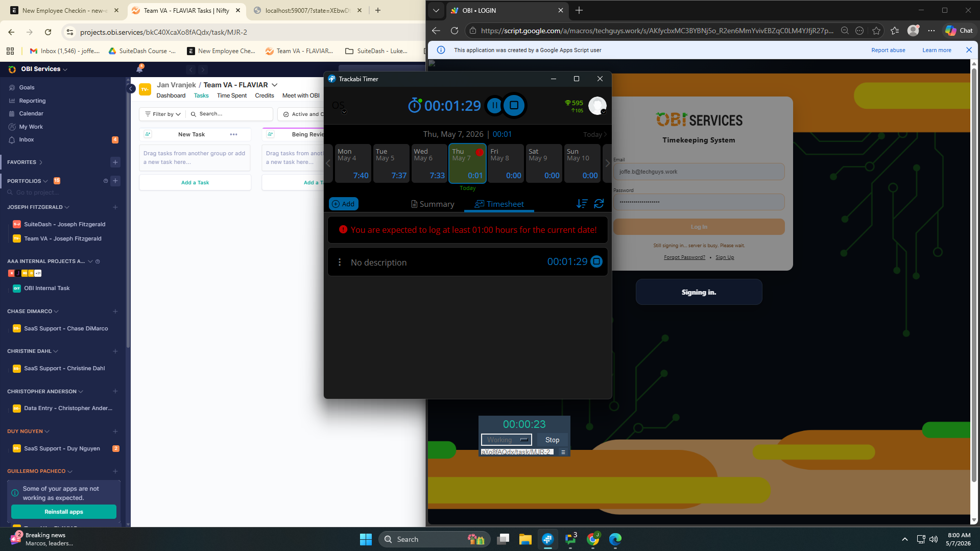Click the taskbar Search box
The height and width of the screenshot is (551, 980).
[434, 539]
